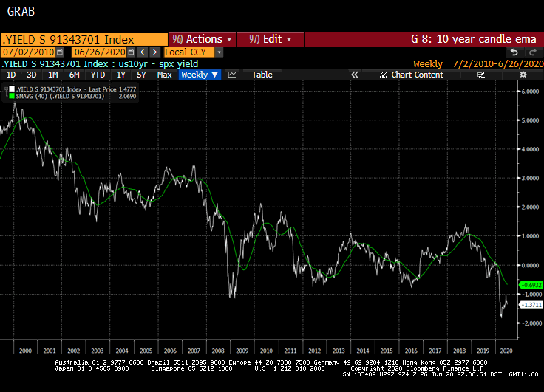Click the Chart Content icon
Viewport: 544px width, 392px height.
coord(384,75)
